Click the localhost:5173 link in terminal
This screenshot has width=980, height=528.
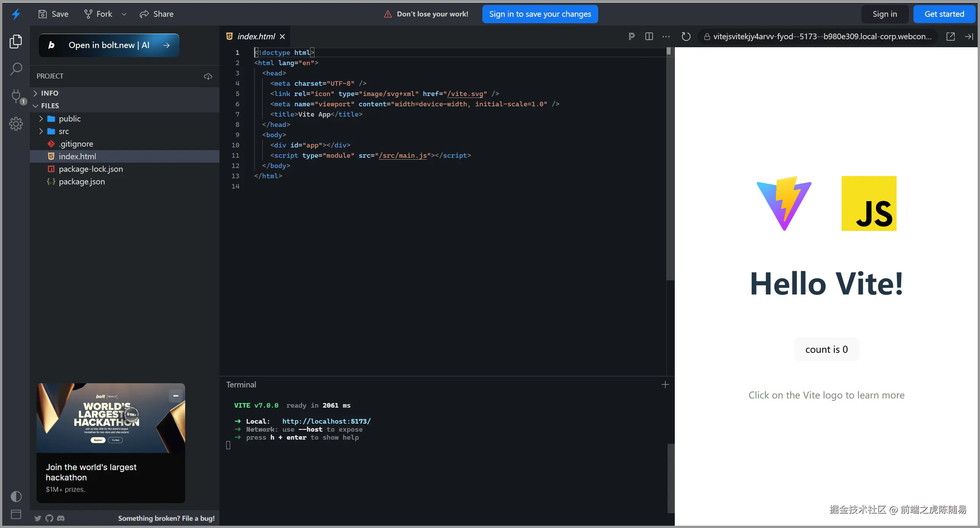coord(326,421)
